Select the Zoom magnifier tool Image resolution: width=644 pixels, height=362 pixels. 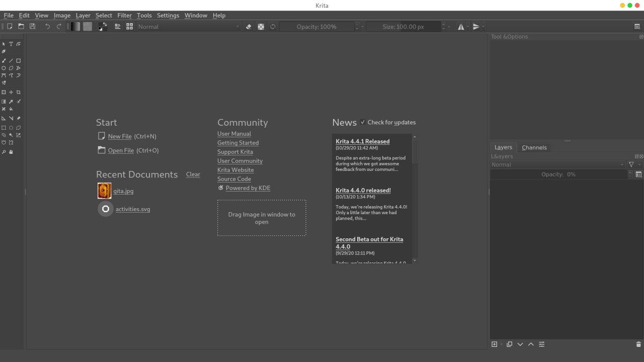point(4,152)
